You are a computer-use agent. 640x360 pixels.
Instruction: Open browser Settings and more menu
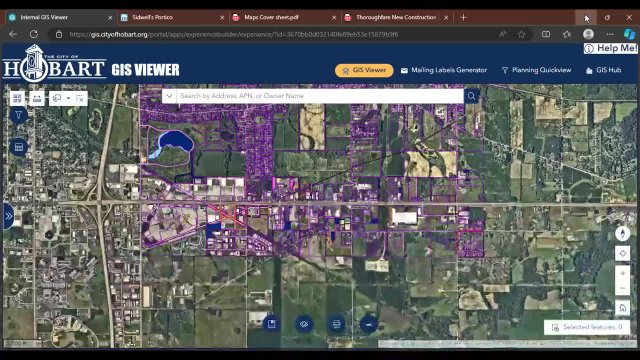tap(609, 34)
